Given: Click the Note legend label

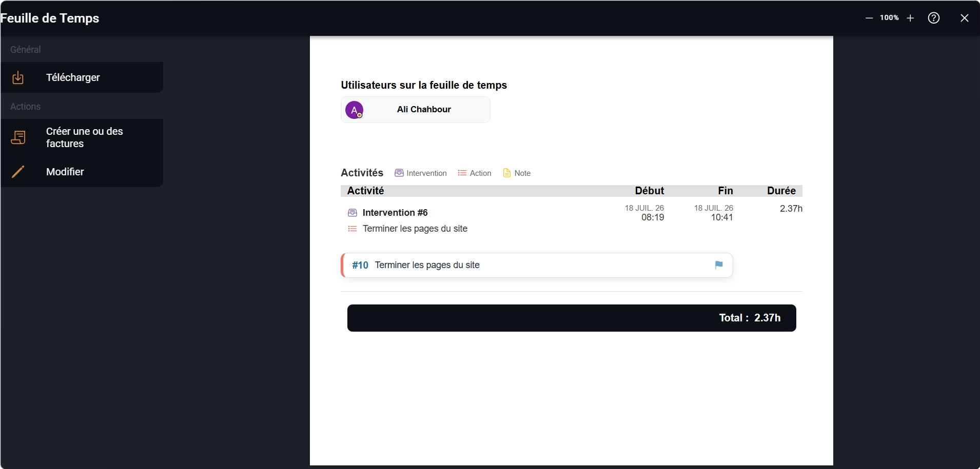Looking at the screenshot, I should [522, 173].
